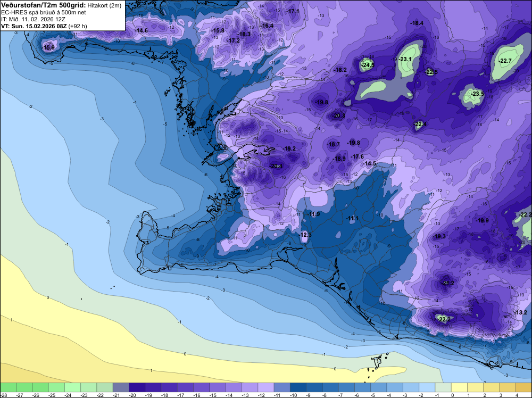532x398 pixels.
Task: Click the -28 label on the colour scale
Action: [4, 395]
